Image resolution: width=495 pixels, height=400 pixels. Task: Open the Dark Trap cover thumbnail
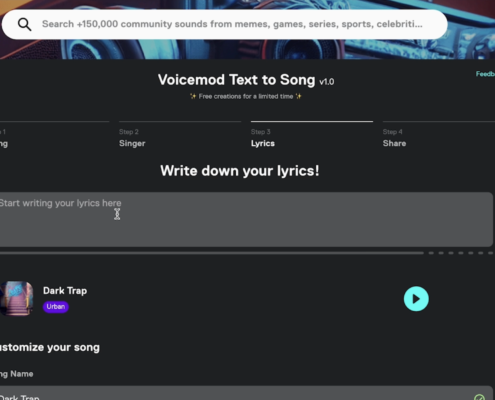tap(16, 299)
